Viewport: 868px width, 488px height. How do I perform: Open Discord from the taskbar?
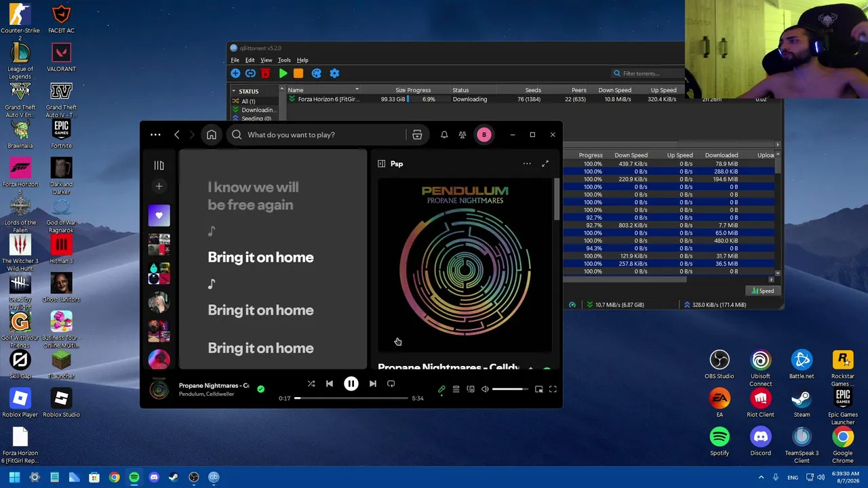(x=154, y=477)
